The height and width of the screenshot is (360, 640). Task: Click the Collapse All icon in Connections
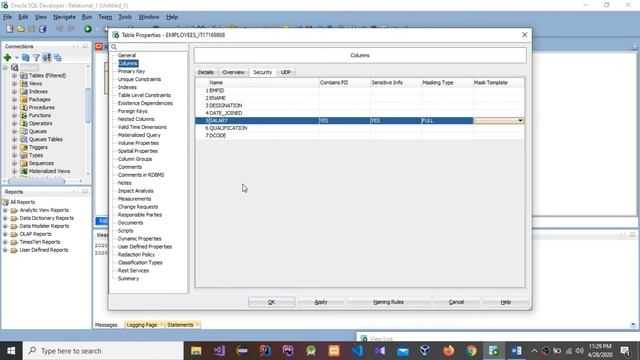pos(58,58)
